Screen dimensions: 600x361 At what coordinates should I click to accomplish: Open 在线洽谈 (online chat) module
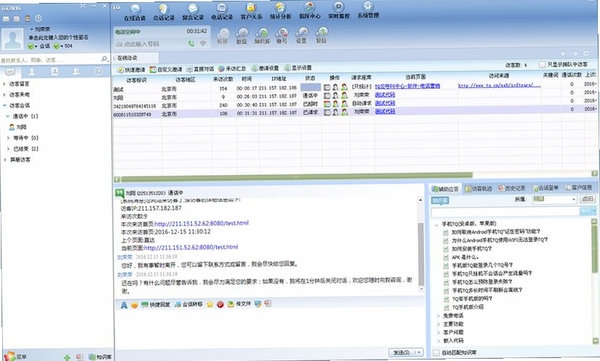click(135, 12)
